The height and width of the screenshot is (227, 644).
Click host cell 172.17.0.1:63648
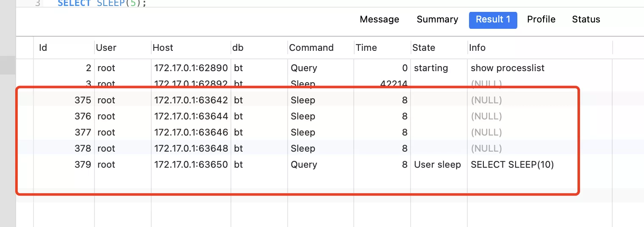point(191,149)
